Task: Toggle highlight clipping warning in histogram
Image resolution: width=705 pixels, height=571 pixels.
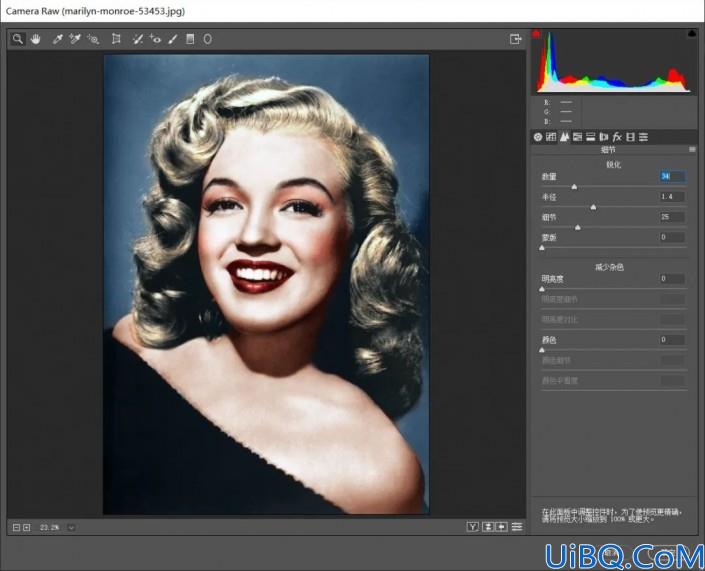Action: pos(692,34)
